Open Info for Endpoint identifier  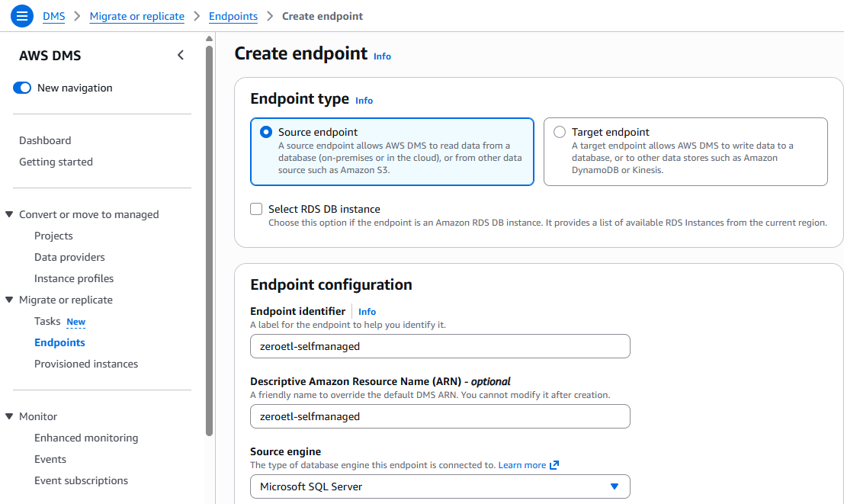coord(367,312)
